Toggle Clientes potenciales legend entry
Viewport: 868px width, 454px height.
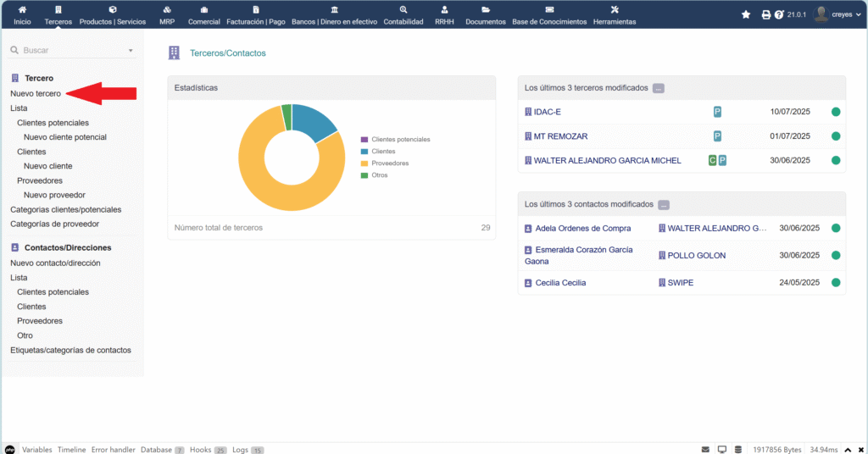pos(400,139)
